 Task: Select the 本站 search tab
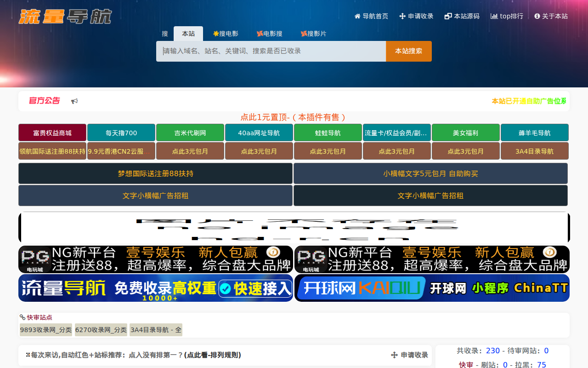(x=188, y=34)
